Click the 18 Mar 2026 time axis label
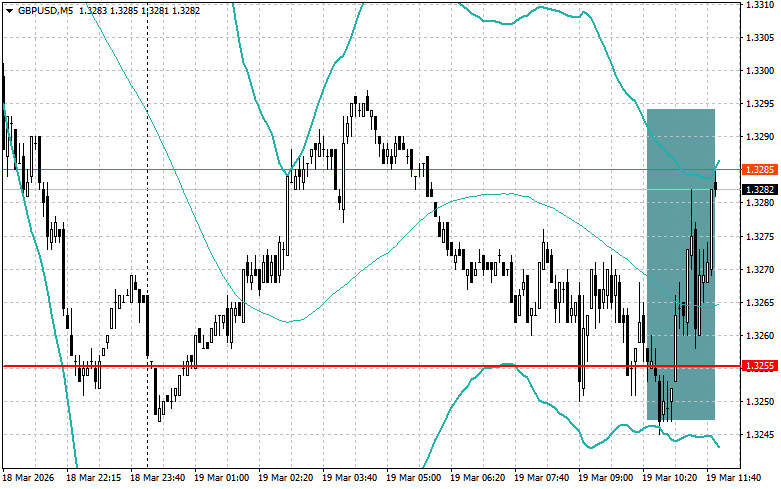Screen dimensions: 781x489 [x=29, y=478]
